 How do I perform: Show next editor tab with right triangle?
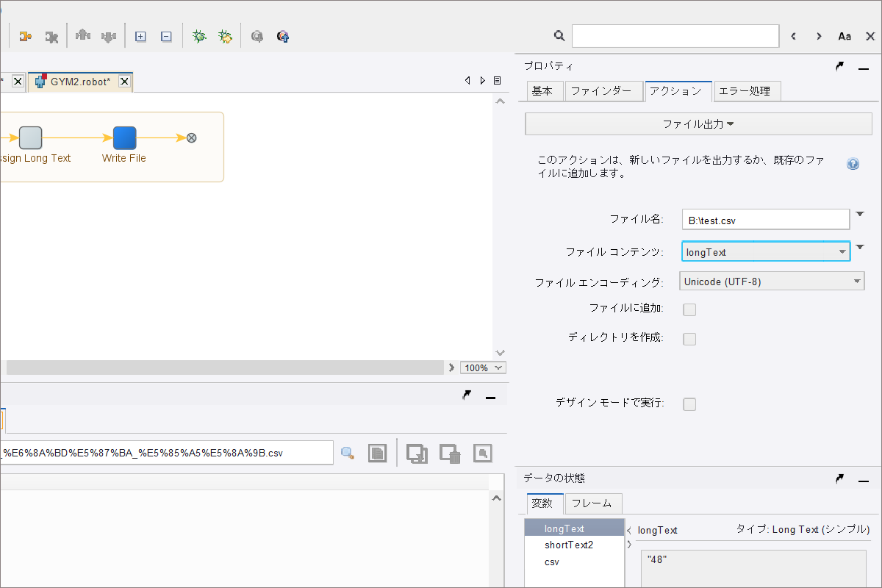[x=482, y=81]
